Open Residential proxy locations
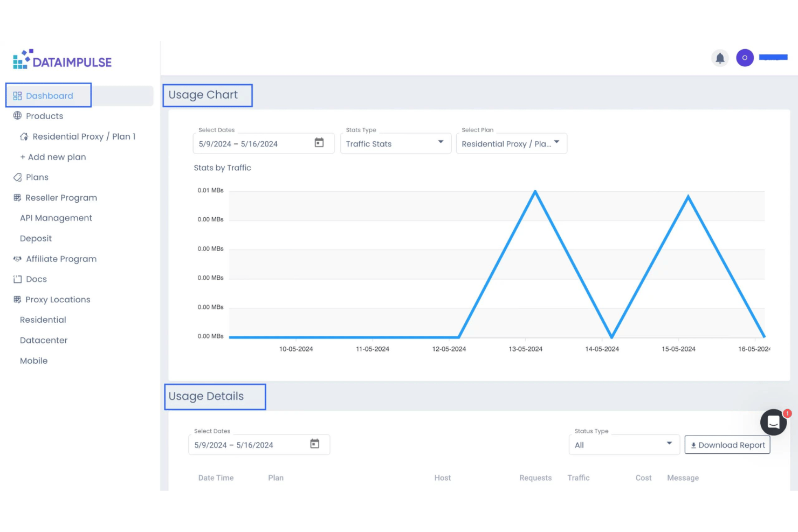Image resolution: width=798 pixels, height=532 pixels. tap(43, 320)
